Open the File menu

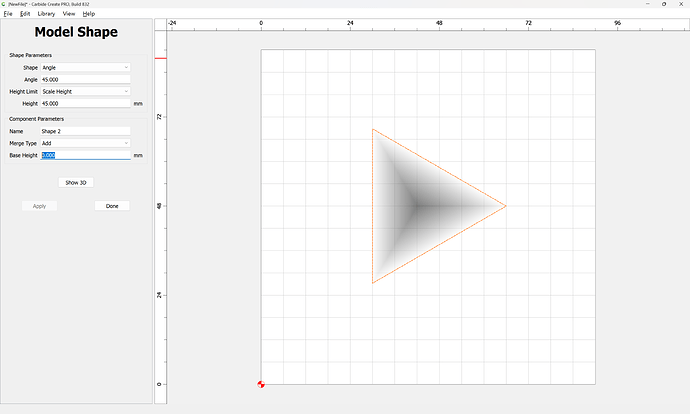pyautogui.click(x=8, y=14)
